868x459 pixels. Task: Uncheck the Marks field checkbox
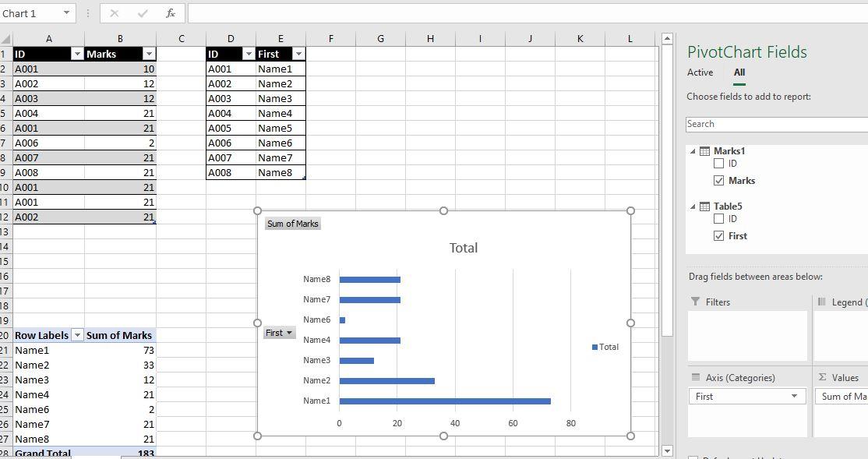(x=717, y=180)
